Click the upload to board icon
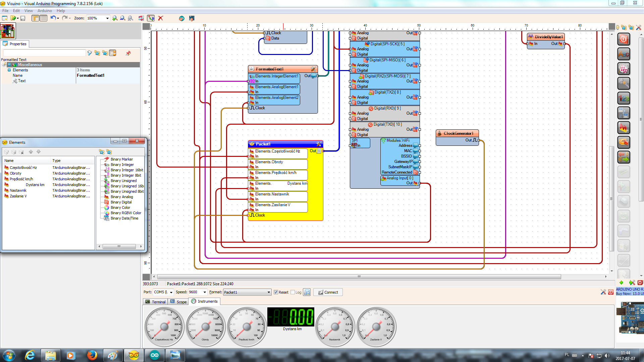 192,18
